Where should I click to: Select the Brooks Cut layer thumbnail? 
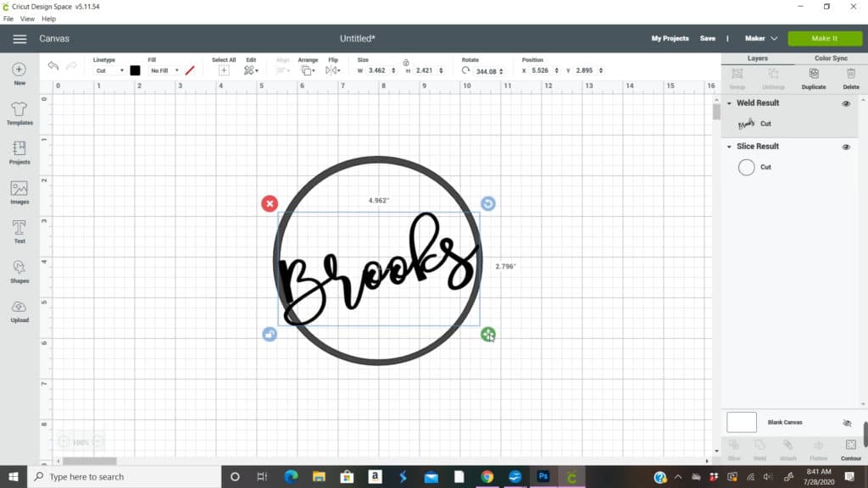tap(746, 124)
